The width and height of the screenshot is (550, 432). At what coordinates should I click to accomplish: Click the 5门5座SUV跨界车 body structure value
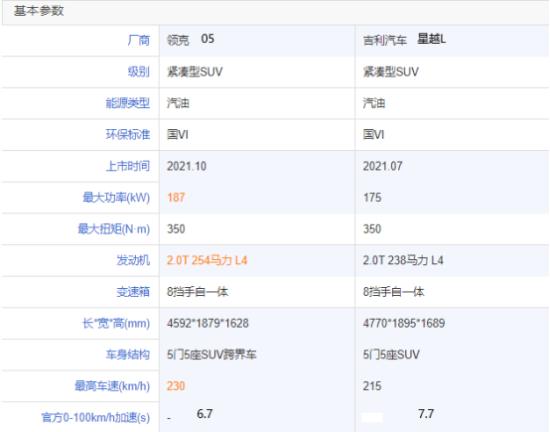click(x=212, y=355)
